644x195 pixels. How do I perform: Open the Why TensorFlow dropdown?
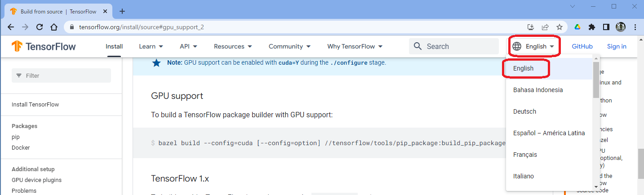coord(355,46)
